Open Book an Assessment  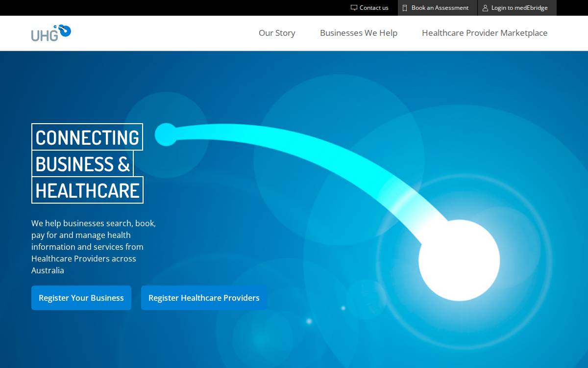pos(437,8)
